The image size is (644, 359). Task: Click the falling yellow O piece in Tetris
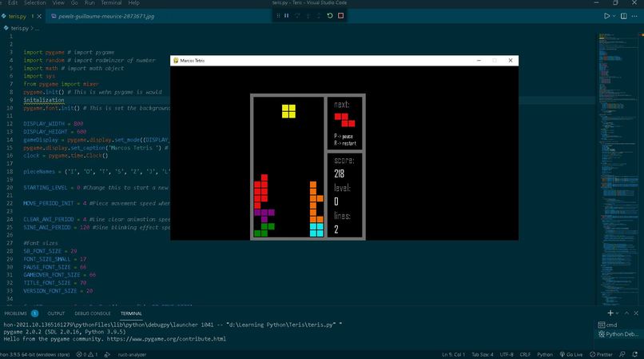click(288, 111)
